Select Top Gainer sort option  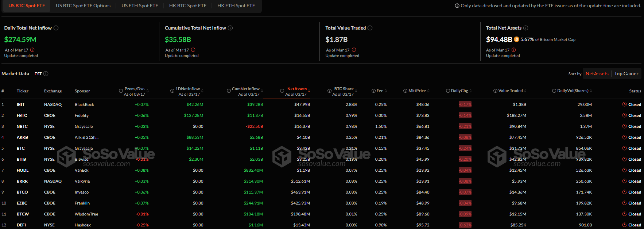pyautogui.click(x=626, y=74)
